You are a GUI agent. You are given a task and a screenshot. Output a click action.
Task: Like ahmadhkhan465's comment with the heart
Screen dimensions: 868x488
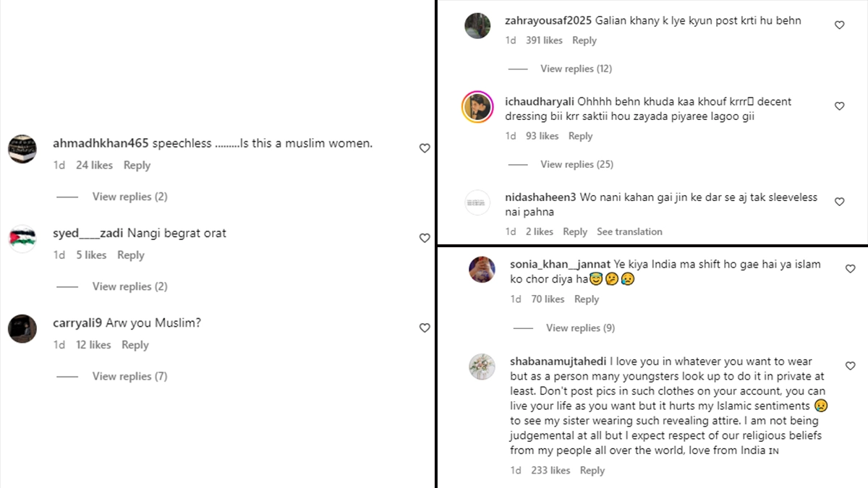tap(425, 148)
